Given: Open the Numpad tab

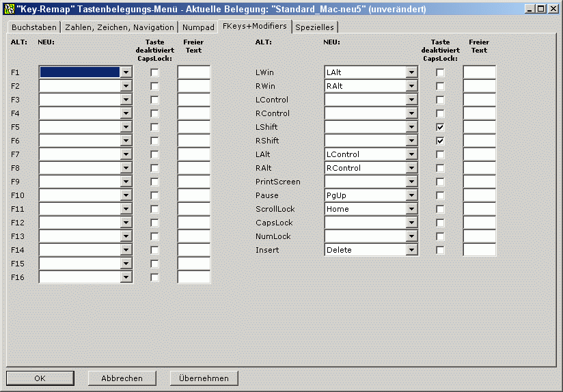Looking at the screenshot, I should coord(198,28).
